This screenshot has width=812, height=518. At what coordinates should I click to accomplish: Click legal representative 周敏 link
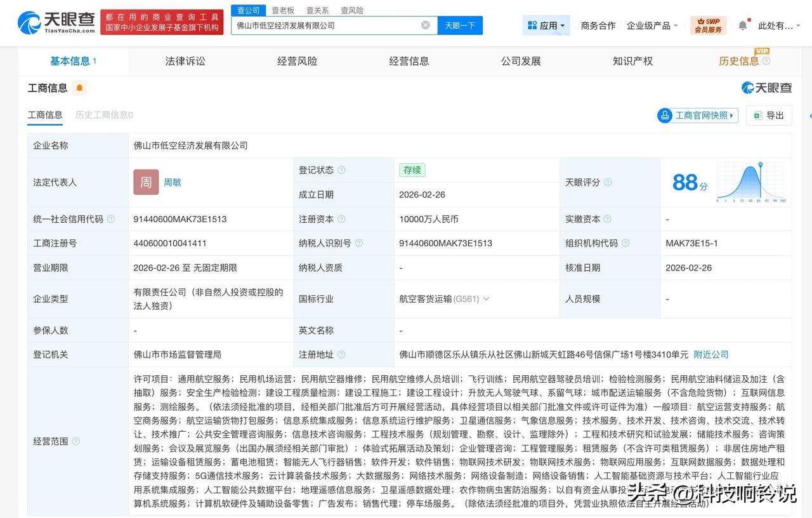(x=172, y=182)
